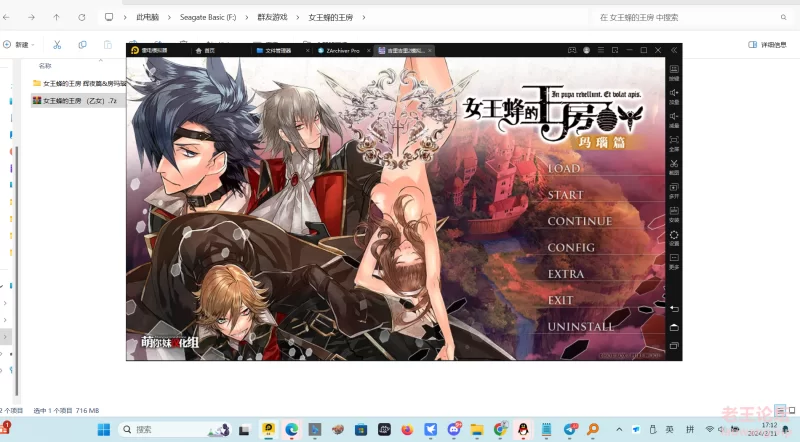Raise volume in the emulator sidebar
This screenshot has width=800, height=442.
point(674,95)
